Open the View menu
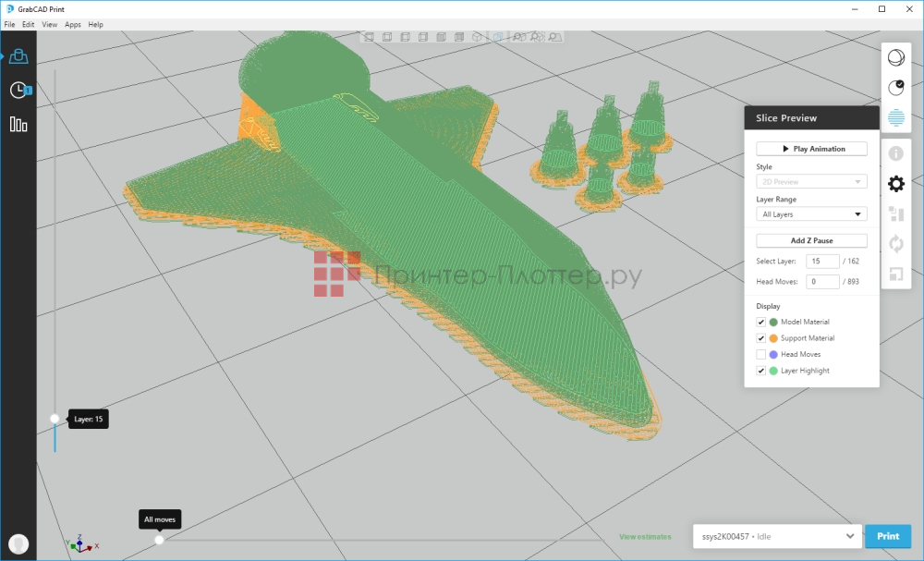924x561 pixels. pyautogui.click(x=49, y=24)
